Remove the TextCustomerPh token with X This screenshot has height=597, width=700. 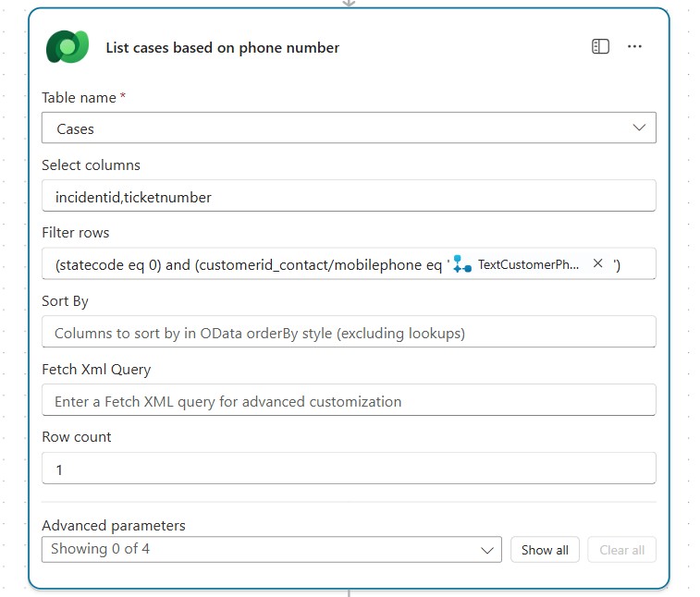click(x=597, y=264)
